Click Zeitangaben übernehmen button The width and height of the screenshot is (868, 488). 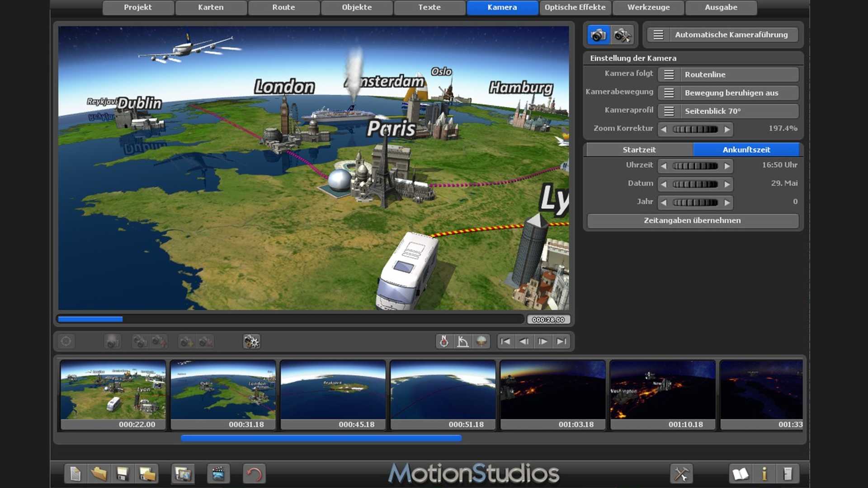coord(692,221)
